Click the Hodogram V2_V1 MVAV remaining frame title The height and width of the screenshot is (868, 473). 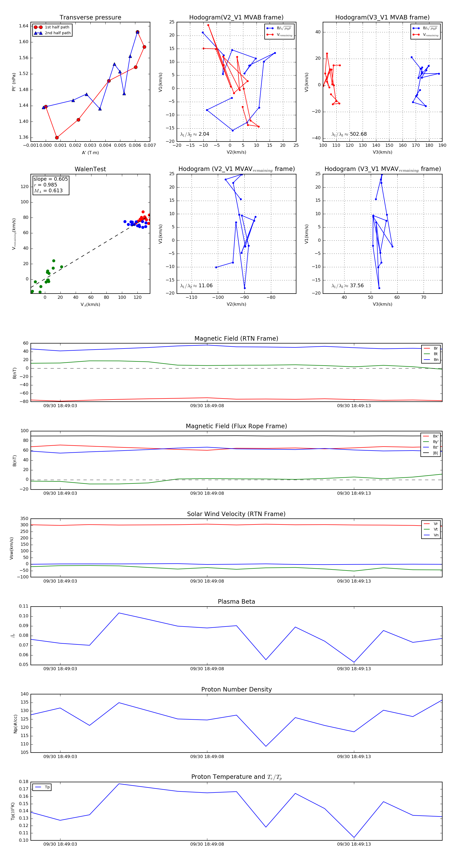point(236,169)
